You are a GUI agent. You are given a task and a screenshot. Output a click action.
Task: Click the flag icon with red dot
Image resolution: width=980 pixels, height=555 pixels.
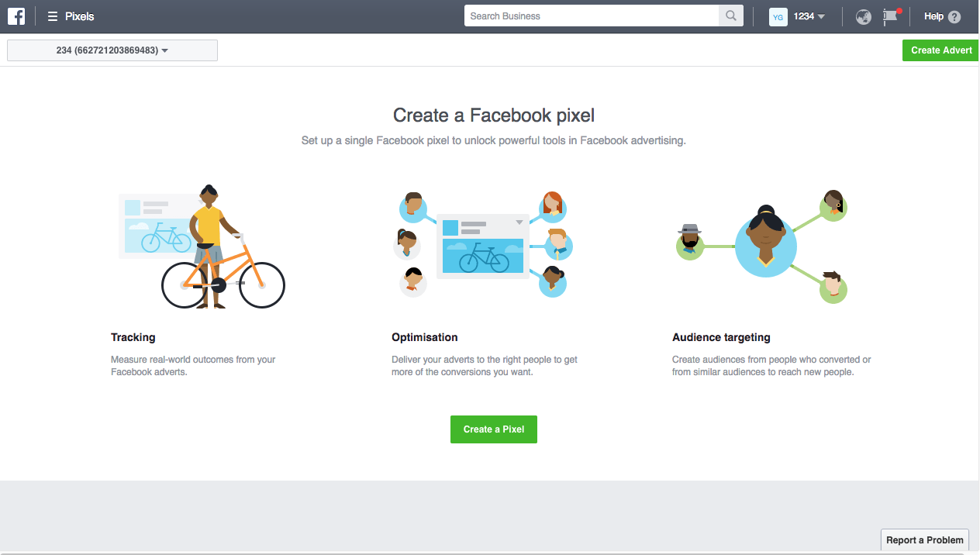point(891,16)
